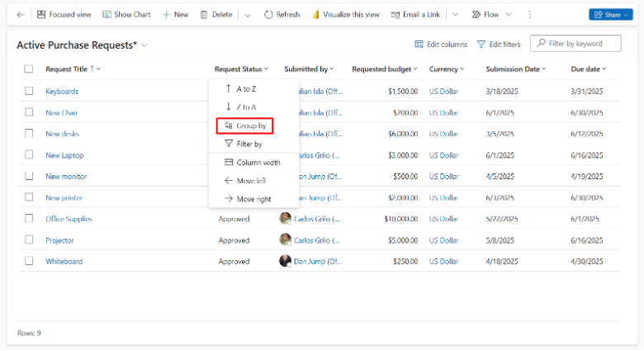Open the New printer request link
The height and width of the screenshot is (351, 644).
click(x=64, y=197)
